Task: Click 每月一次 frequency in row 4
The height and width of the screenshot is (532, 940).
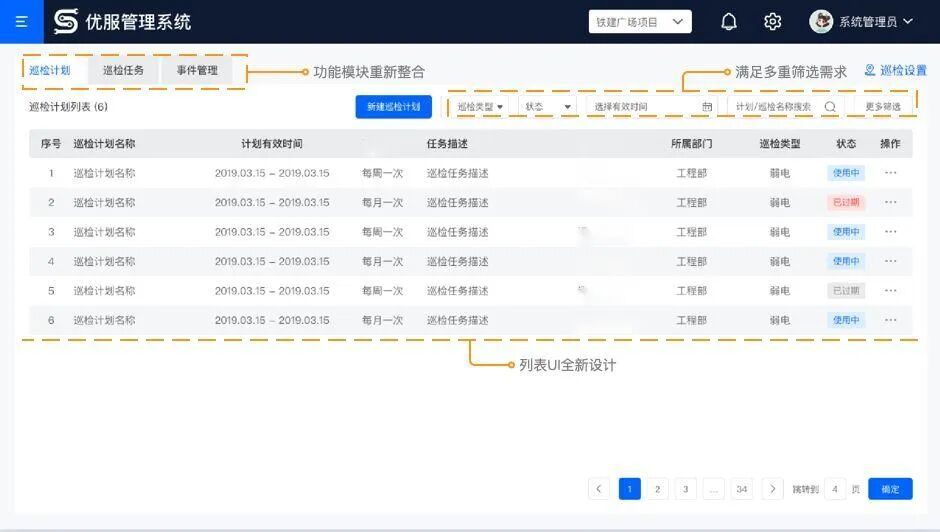Action: point(382,261)
